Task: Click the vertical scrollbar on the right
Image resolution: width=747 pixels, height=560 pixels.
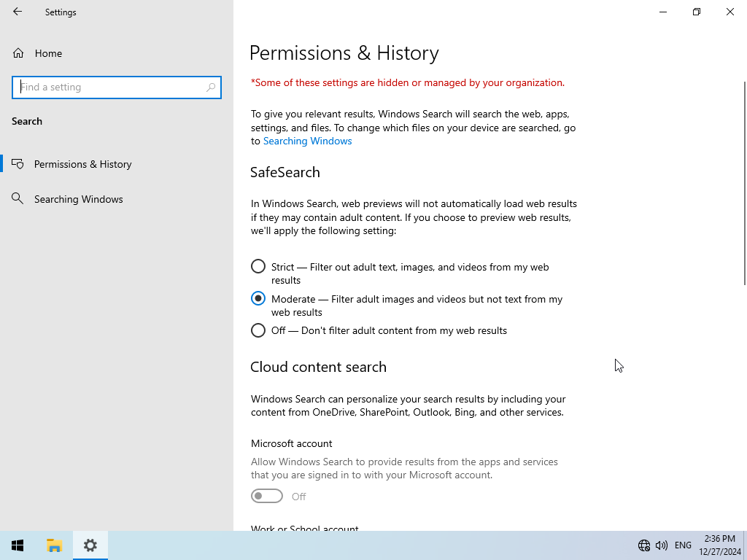Action: pyautogui.click(x=745, y=183)
